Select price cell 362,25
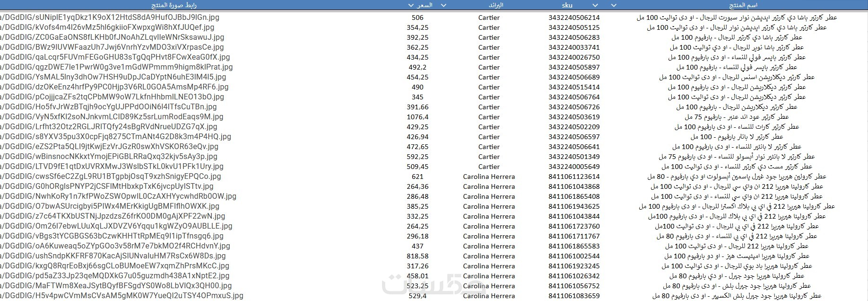 point(417,47)
